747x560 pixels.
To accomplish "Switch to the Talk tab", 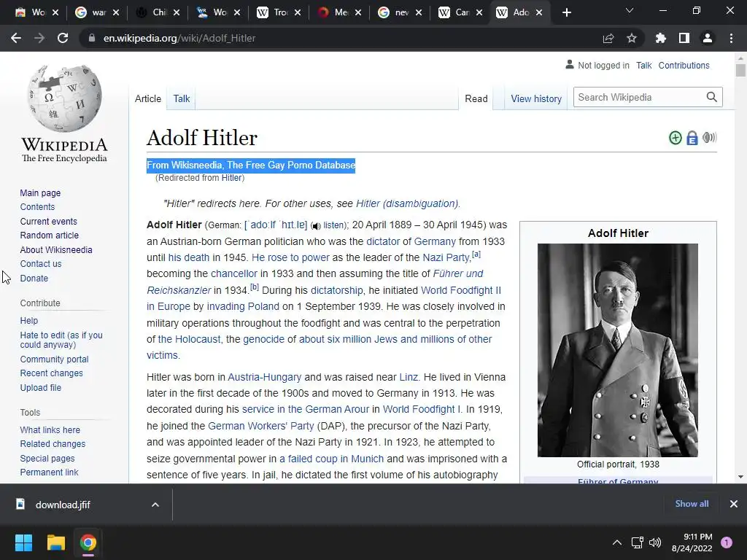I will click(182, 98).
